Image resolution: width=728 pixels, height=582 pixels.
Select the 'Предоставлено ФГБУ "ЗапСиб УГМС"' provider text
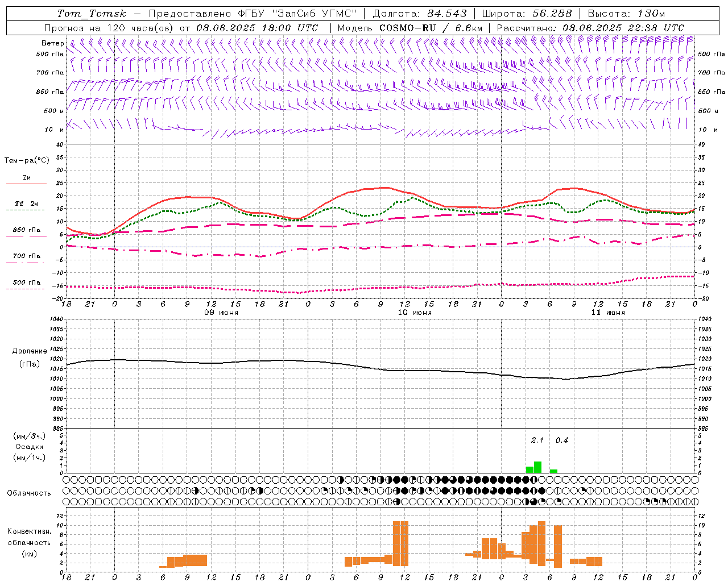point(253,14)
